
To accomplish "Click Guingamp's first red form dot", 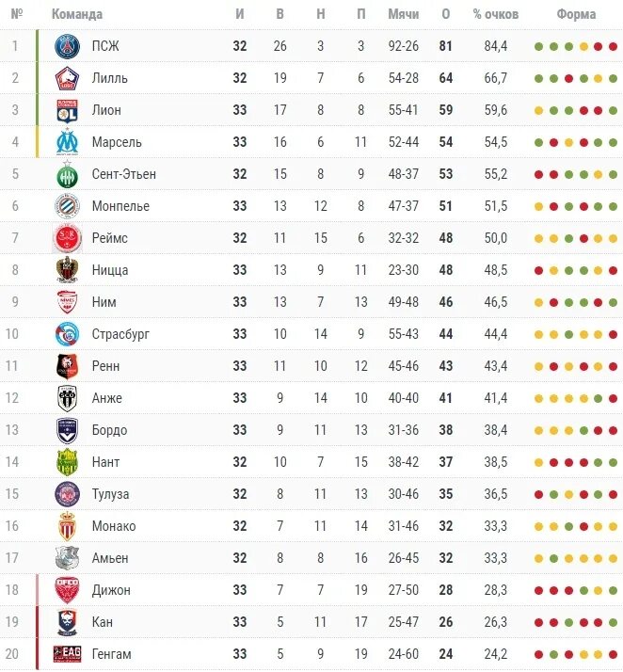I will [x=539, y=654].
